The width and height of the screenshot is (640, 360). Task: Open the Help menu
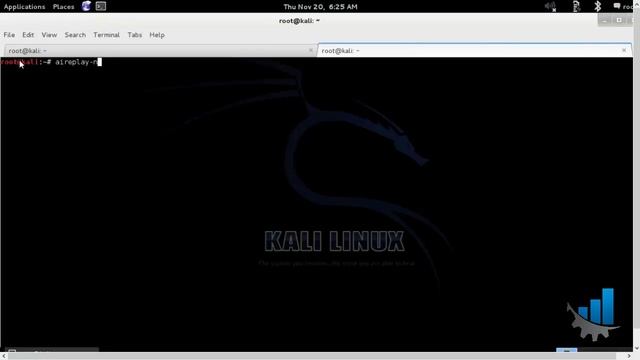pyautogui.click(x=157, y=35)
